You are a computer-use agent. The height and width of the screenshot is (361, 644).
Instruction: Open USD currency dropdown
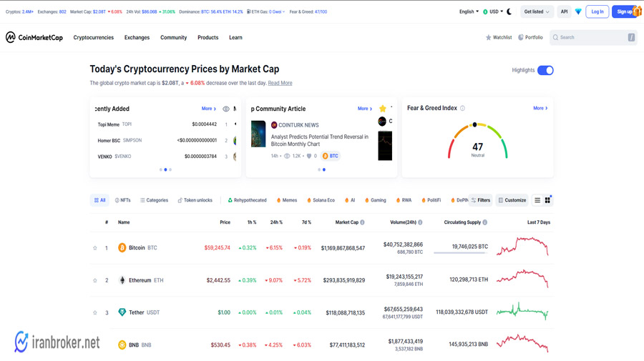click(493, 11)
